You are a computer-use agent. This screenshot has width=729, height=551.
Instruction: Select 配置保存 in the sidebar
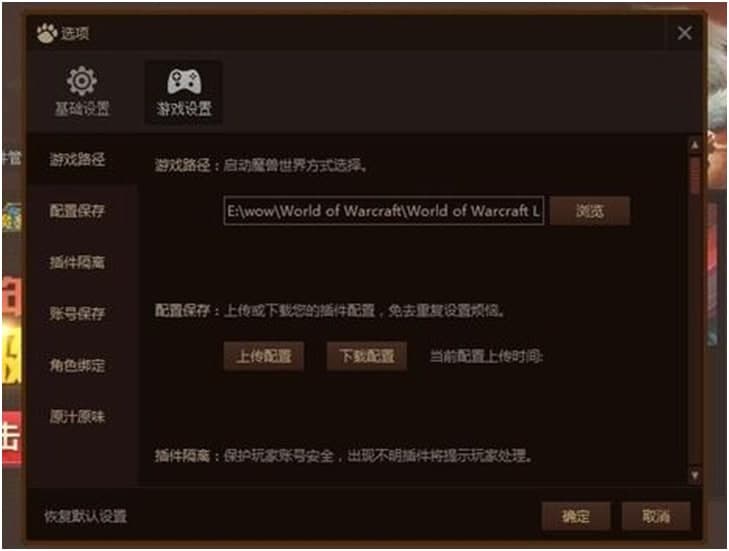[x=78, y=211]
